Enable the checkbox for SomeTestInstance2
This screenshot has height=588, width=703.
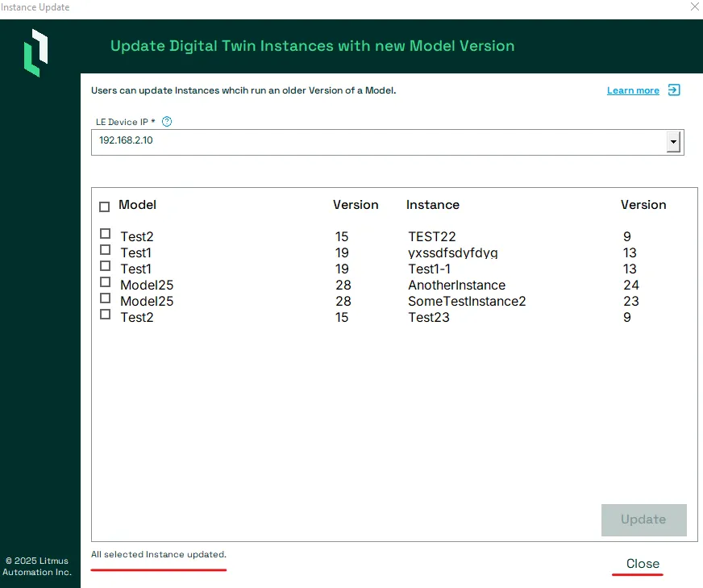(x=106, y=298)
